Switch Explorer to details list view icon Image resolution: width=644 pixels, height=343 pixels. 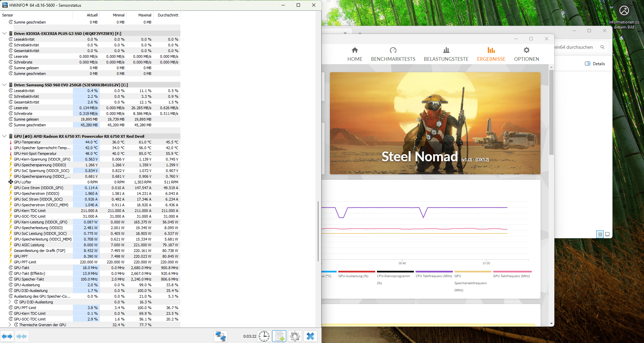point(600,234)
